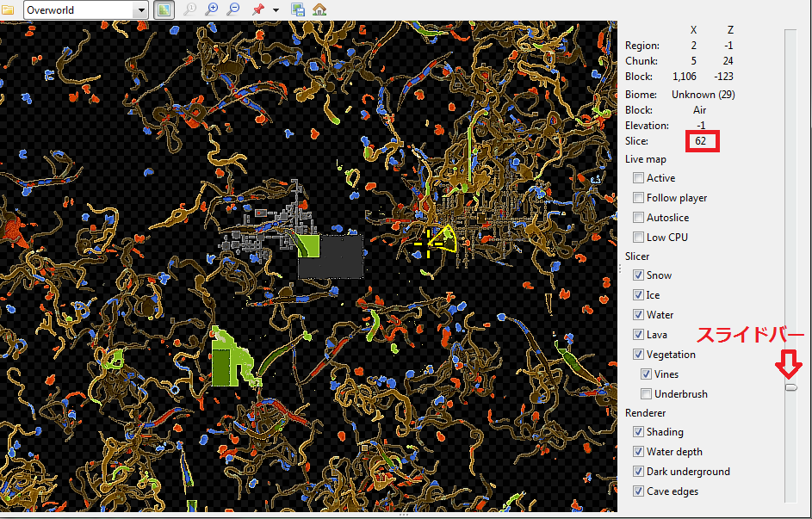Click the Slice value 62

point(701,141)
